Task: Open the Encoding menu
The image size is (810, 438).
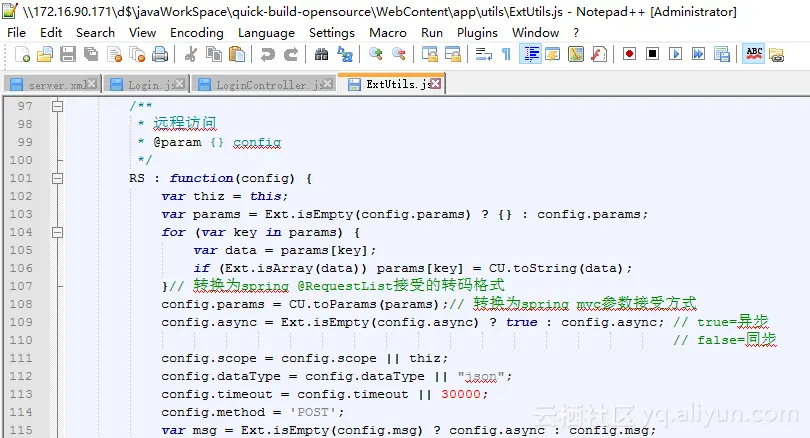Action: (x=196, y=33)
